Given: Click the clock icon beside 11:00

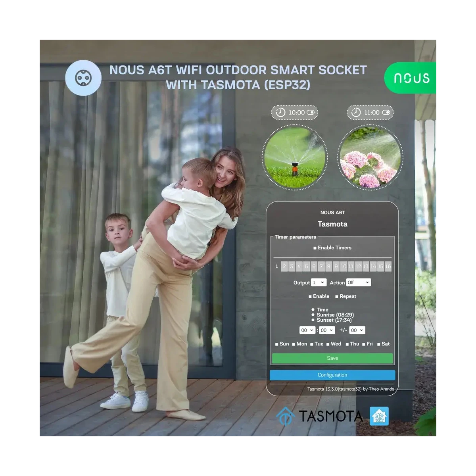Looking at the screenshot, I should [356, 113].
